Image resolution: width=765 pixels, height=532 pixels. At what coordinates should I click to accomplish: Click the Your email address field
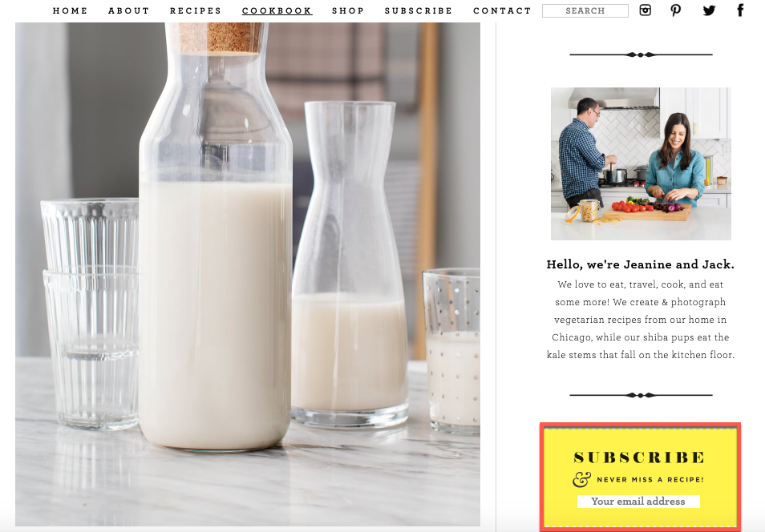point(638,502)
